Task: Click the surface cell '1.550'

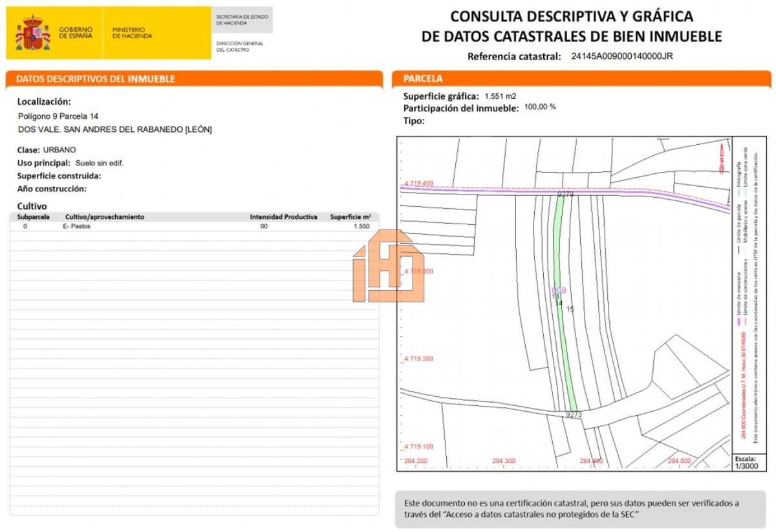Action: (x=361, y=227)
